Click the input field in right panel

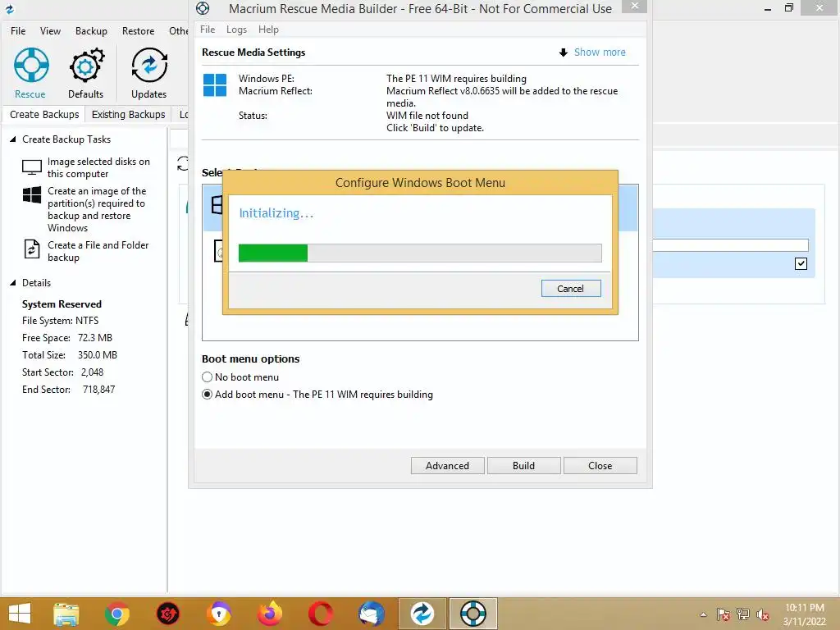tap(731, 245)
